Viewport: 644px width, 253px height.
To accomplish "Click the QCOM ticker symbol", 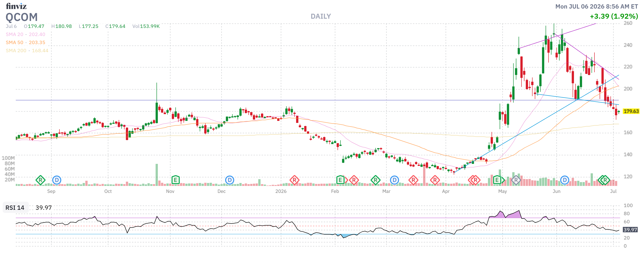I will pos(21,17).
